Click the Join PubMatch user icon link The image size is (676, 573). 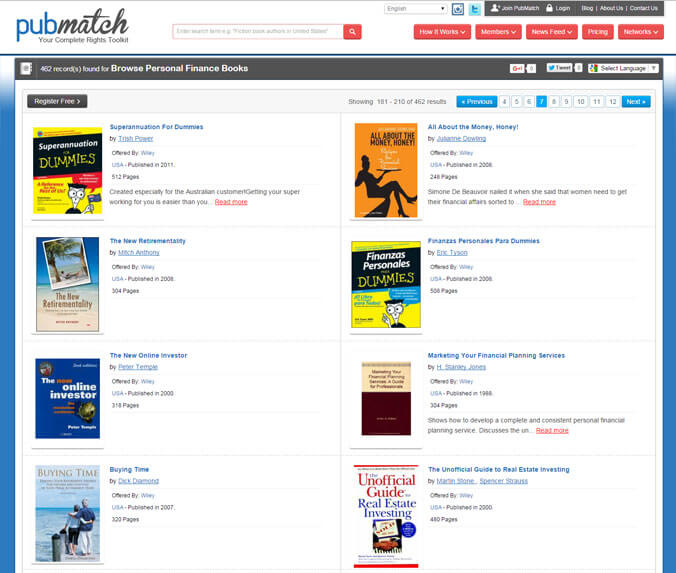(515, 8)
